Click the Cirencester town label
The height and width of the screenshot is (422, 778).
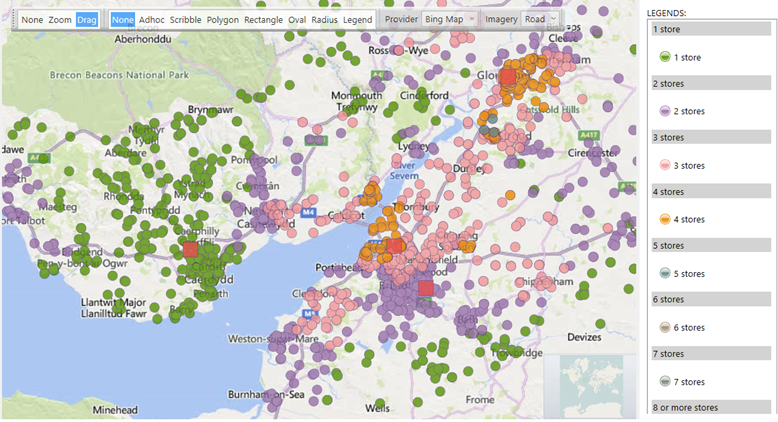pos(592,153)
